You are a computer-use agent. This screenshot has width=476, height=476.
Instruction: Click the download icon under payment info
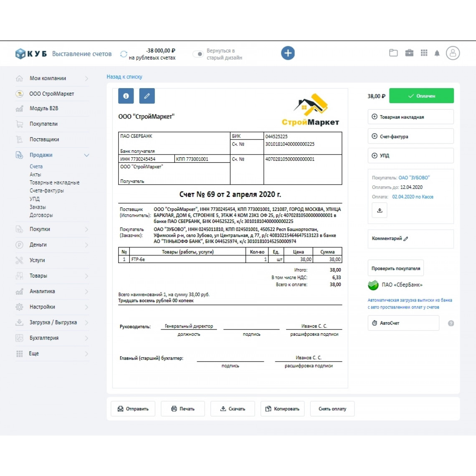380,210
